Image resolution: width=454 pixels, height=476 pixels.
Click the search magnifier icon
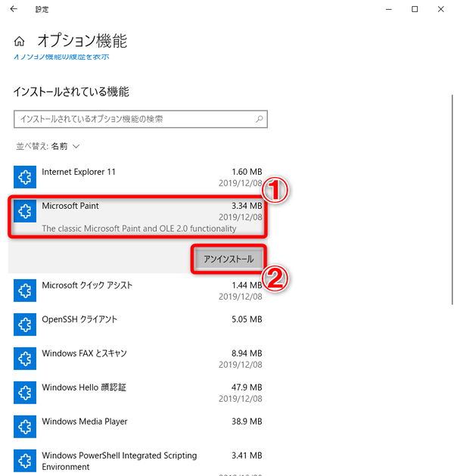click(x=260, y=119)
